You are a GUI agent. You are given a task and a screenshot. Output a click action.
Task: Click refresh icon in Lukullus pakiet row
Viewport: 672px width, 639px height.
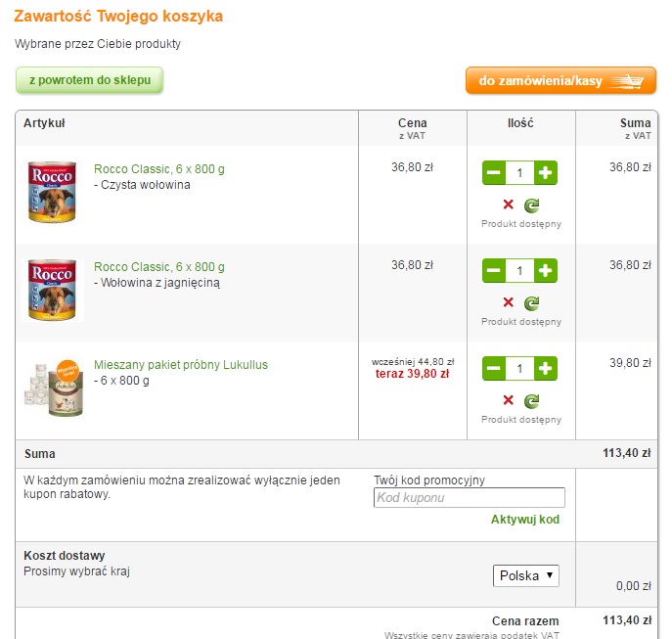(x=532, y=401)
